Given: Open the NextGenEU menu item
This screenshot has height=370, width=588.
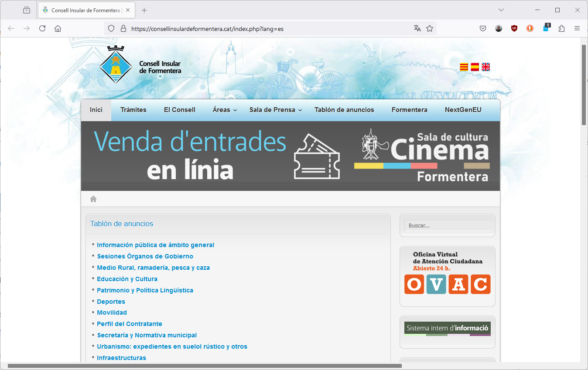Looking at the screenshot, I should [x=463, y=110].
